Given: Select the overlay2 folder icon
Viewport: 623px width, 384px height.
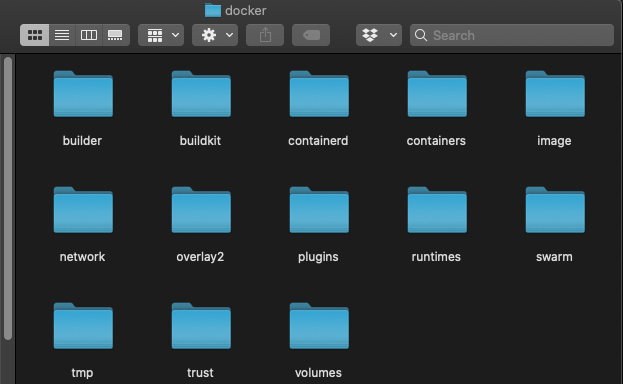Looking at the screenshot, I should 201,210.
